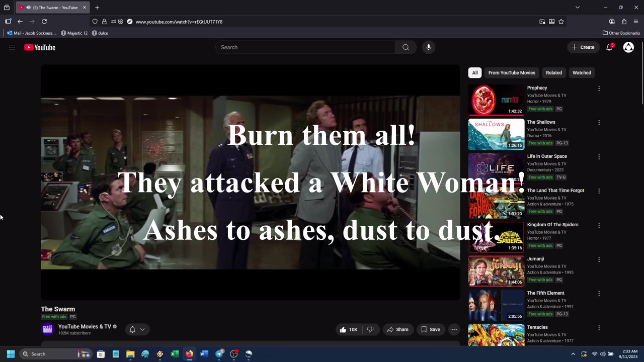Open the dulce bookmark
Screen dimensions: 644x362
click(x=100, y=33)
